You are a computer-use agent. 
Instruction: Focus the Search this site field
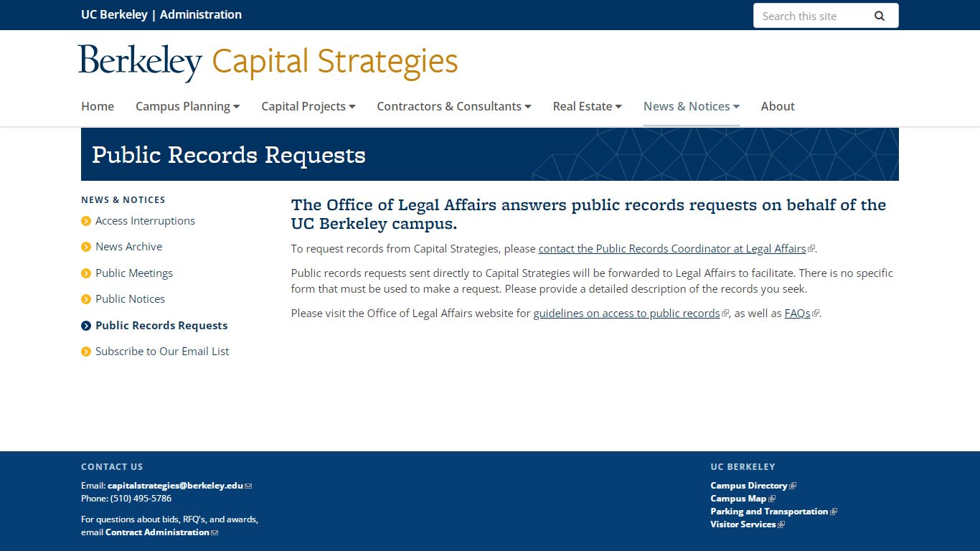[x=814, y=16]
